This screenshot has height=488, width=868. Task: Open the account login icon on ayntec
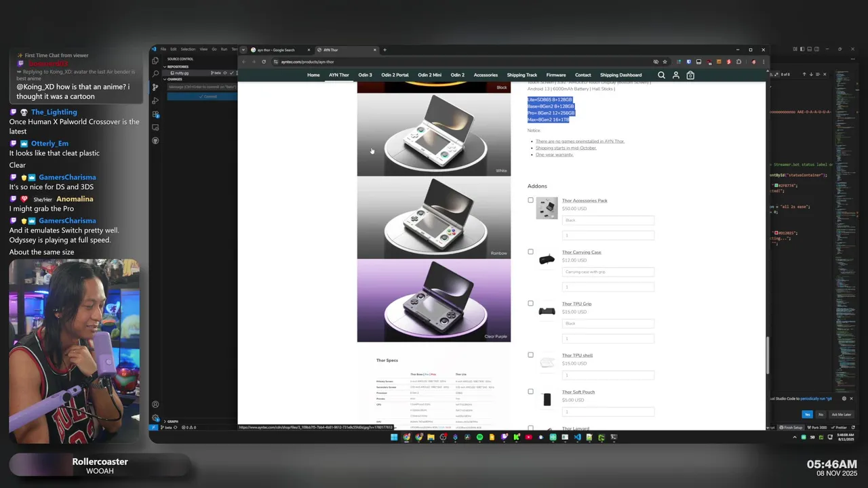click(x=675, y=75)
